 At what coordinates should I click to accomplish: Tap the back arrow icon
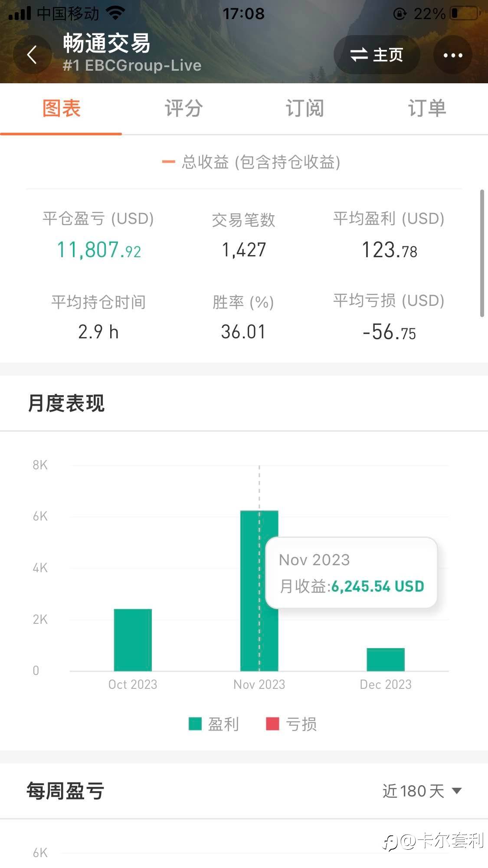32,55
